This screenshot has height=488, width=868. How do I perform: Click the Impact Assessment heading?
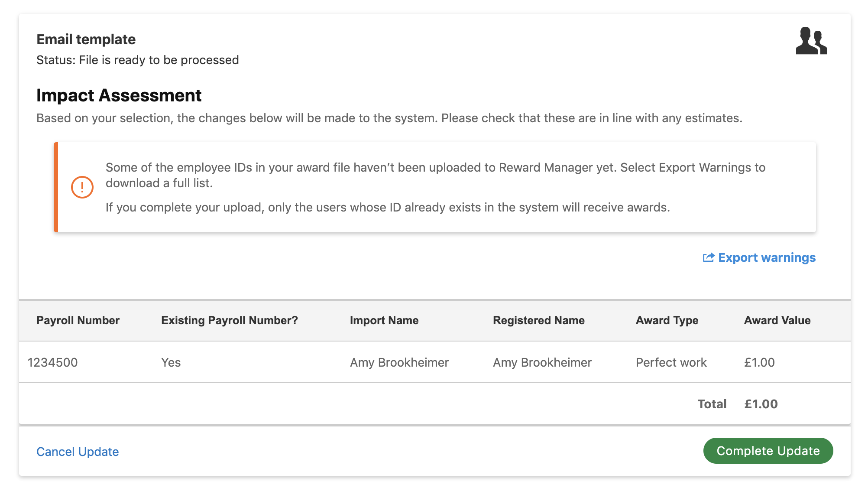[x=119, y=95]
